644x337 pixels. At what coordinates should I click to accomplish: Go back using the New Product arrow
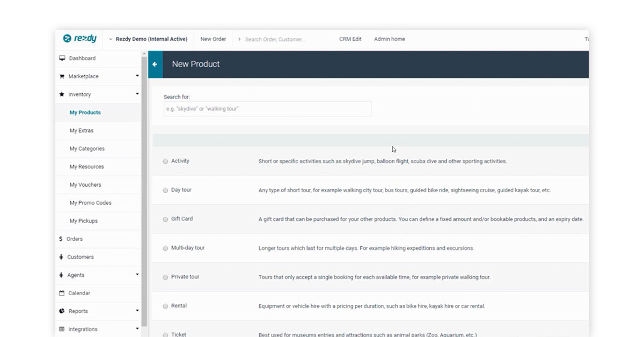tap(155, 64)
